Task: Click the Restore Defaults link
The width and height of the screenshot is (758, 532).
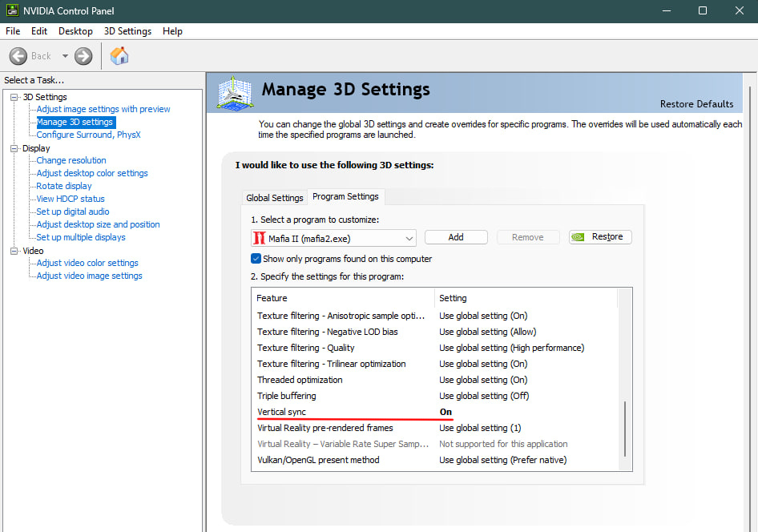Action: 696,104
